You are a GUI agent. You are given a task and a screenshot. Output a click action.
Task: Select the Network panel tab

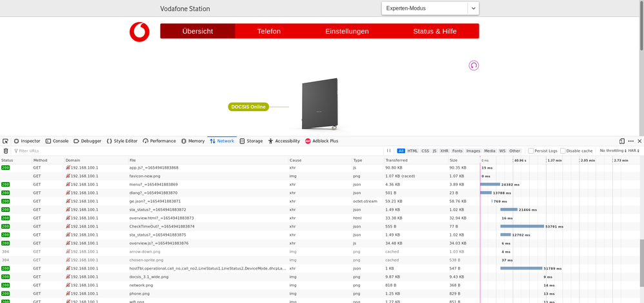pyautogui.click(x=222, y=141)
